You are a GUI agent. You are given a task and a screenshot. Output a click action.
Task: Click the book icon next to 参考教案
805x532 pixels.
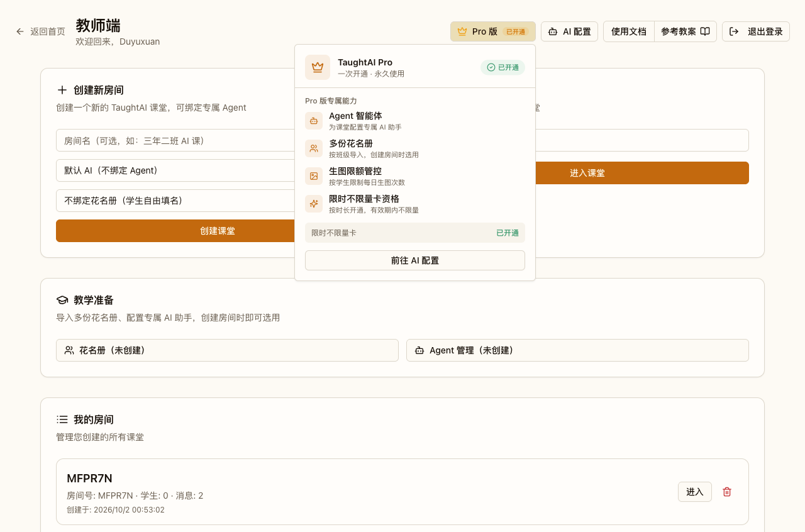705,31
